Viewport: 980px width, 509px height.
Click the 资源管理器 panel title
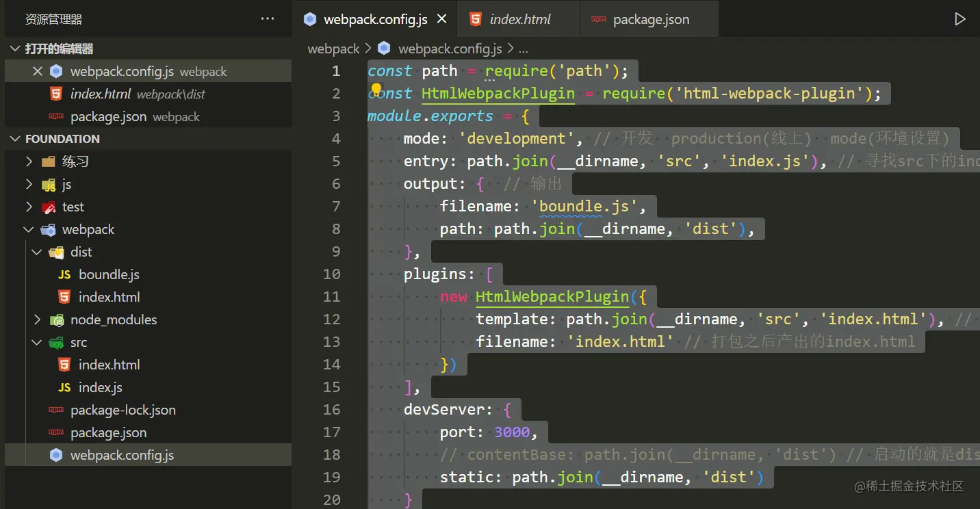pos(53,19)
